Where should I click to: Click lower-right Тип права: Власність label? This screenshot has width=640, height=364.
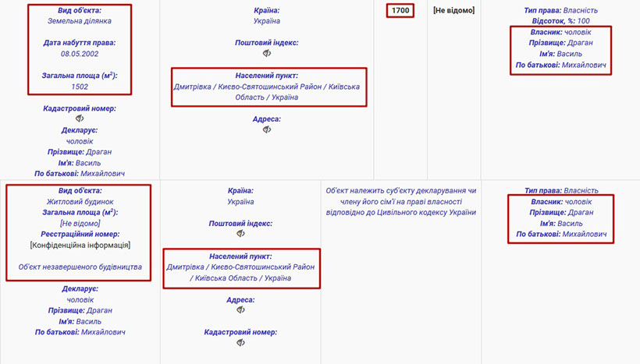pyautogui.click(x=560, y=190)
